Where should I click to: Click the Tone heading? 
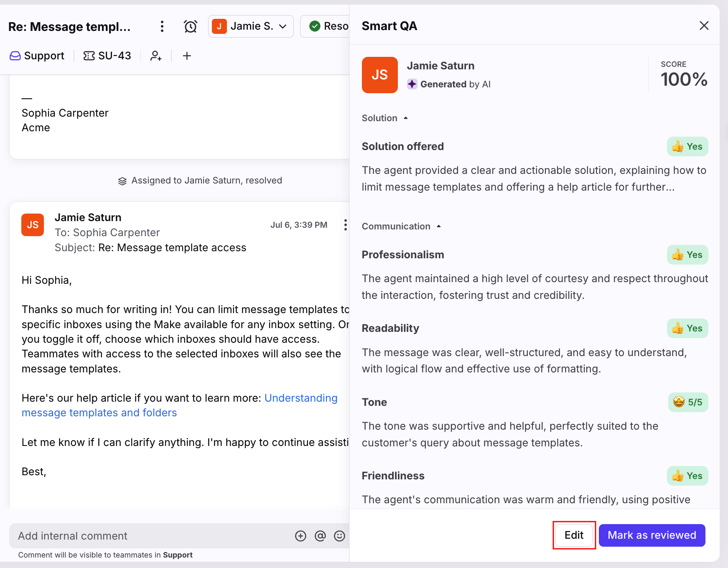374,402
